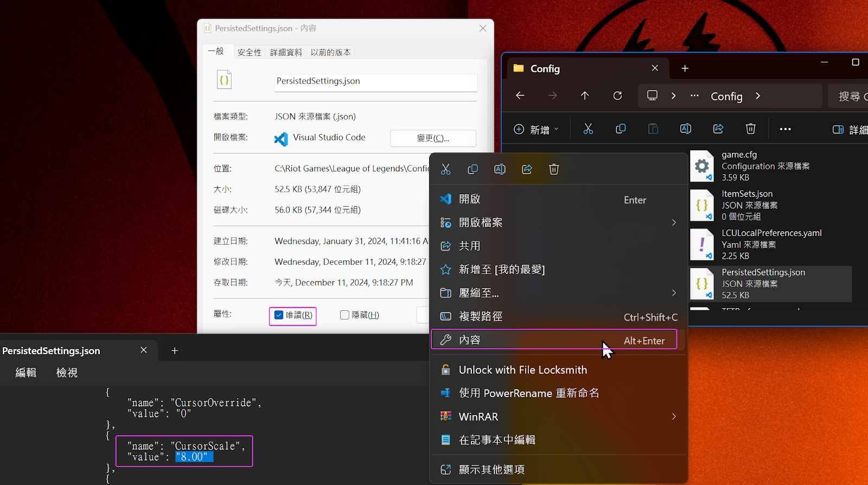Select the ItemSets.json file
Screen dimensions: 868x485
770,205
